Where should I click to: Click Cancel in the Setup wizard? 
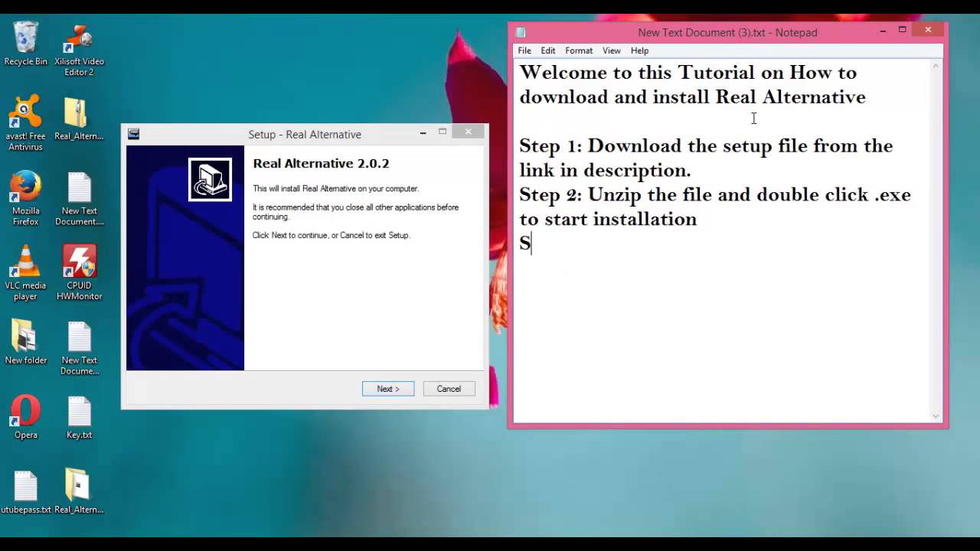pos(449,389)
